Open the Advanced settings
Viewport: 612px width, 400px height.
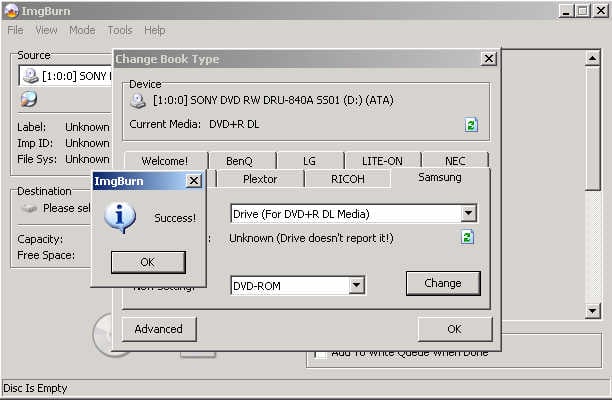coord(159,329)
